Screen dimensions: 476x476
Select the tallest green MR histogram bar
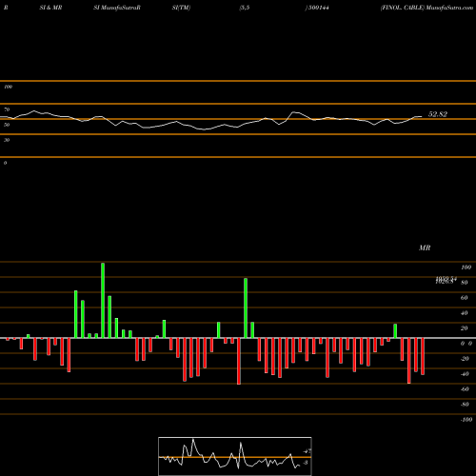coord(103,300)
